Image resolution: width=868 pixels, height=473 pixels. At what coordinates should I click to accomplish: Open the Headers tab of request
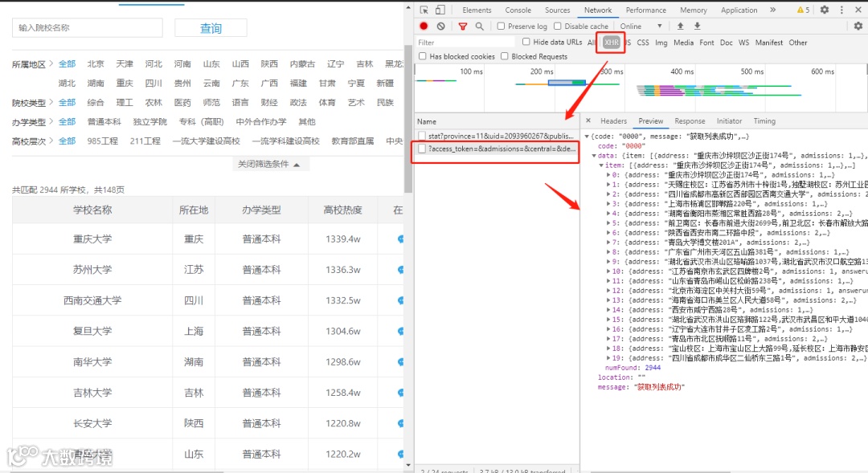click(613, 120)
